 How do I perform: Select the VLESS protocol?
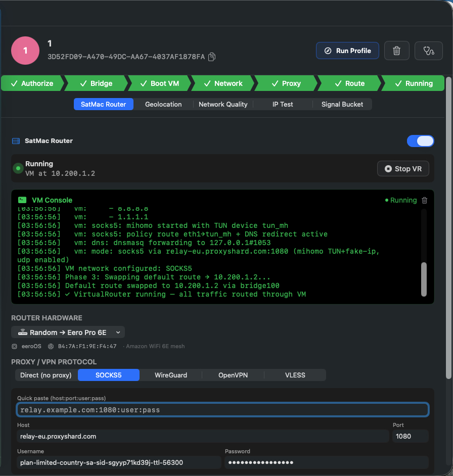click(295, 375)
